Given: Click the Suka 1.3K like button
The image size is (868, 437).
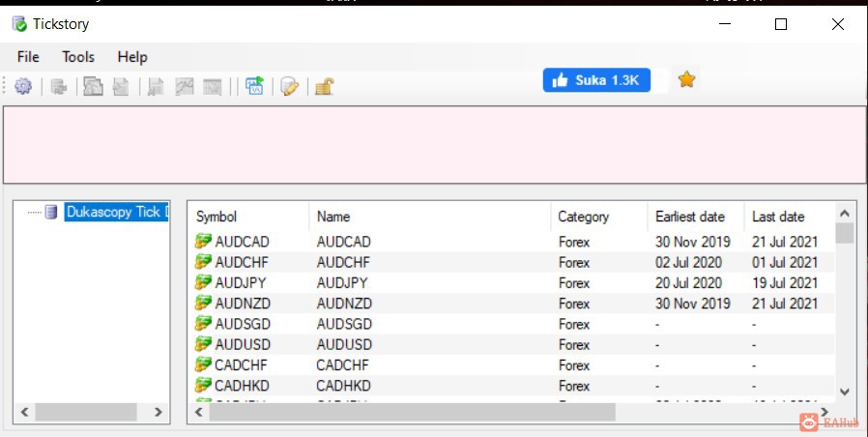Looking at the screenshot, I should click(596, 80).
